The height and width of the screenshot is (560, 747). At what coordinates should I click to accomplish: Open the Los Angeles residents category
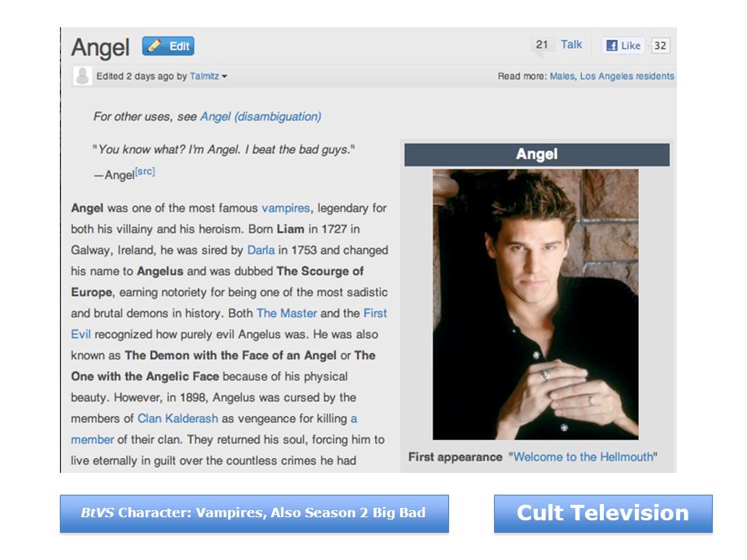627,76
